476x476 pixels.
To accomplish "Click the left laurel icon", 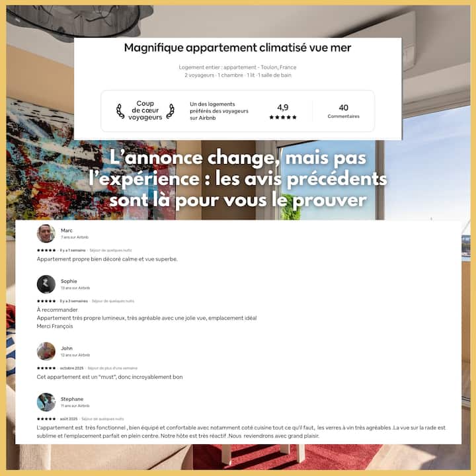I will 120,111.
